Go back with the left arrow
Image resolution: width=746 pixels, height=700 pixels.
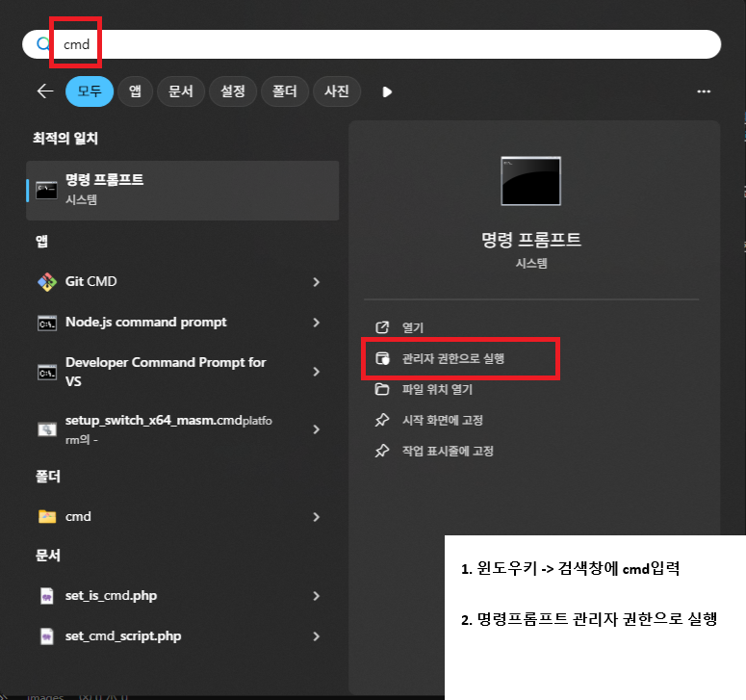45,91
